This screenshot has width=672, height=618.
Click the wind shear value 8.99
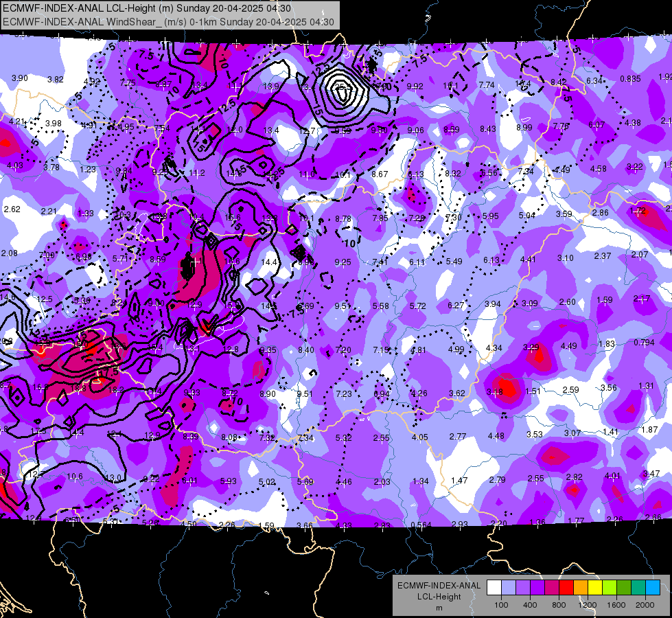pos(524,127)
